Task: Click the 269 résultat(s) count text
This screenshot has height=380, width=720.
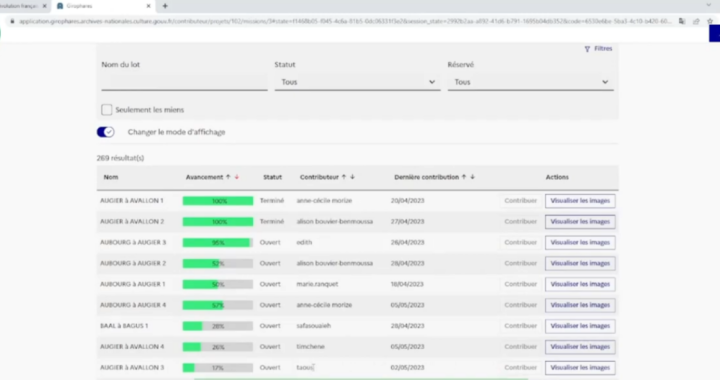Action: [120, 158]
